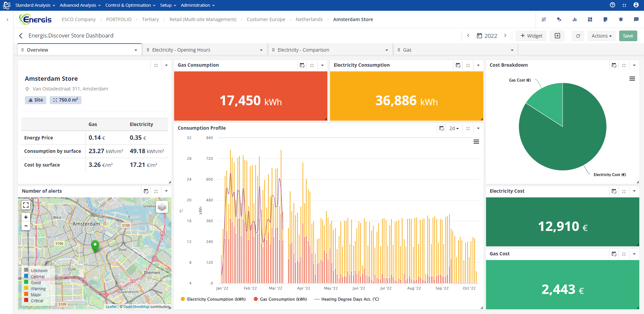Image resolution: width=644 pixels, height=314 pixels.
Task: Maximize the Cost Breakdown widget
Action: pos(624,65)
